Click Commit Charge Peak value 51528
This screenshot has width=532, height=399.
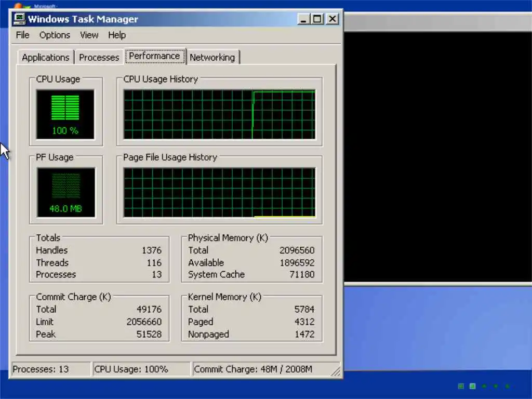(x=149, y=334)
